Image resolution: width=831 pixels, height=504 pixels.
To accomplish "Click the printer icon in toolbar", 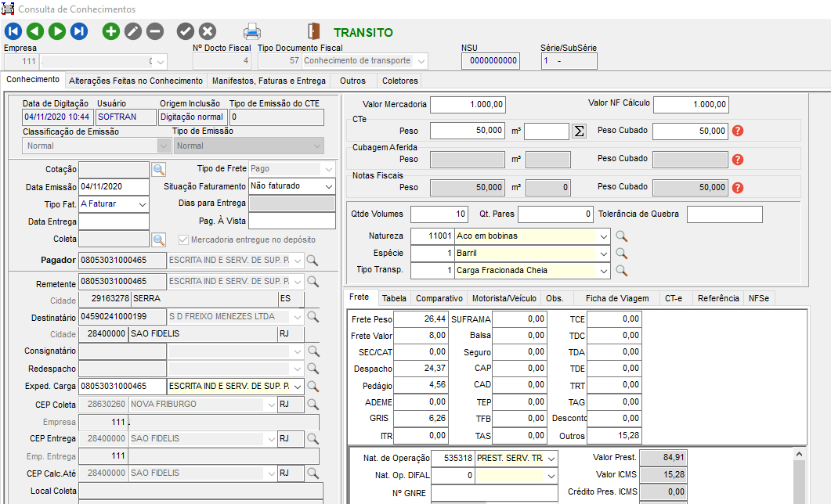I will 251,31.
